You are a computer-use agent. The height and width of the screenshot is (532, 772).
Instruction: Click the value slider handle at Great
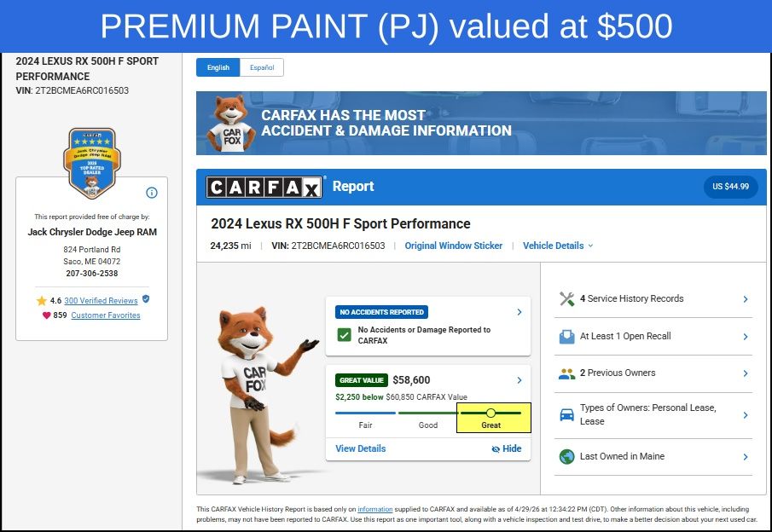(490, 413)
